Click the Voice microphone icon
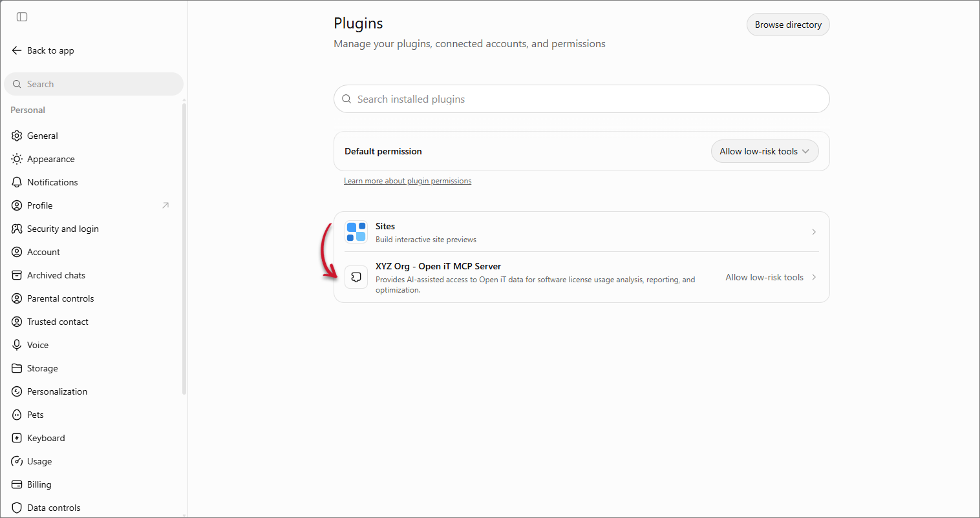This screenshot has width=980, height=518. [x=17, y=345]
